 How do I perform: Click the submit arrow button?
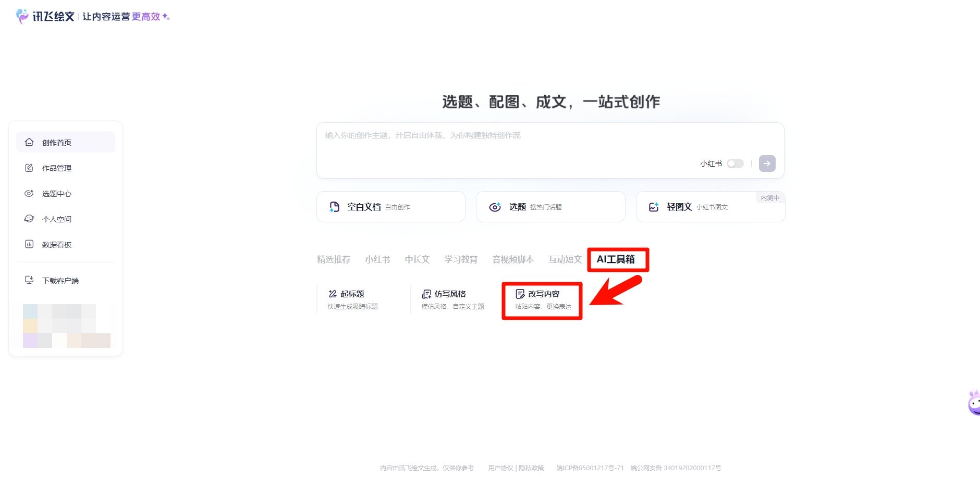click(766, 164)
